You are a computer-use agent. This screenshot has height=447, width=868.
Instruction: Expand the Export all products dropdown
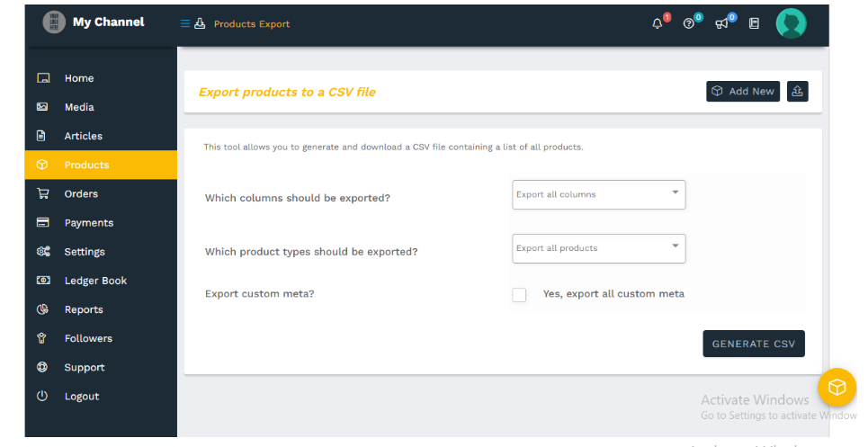(x=598, y=248)
